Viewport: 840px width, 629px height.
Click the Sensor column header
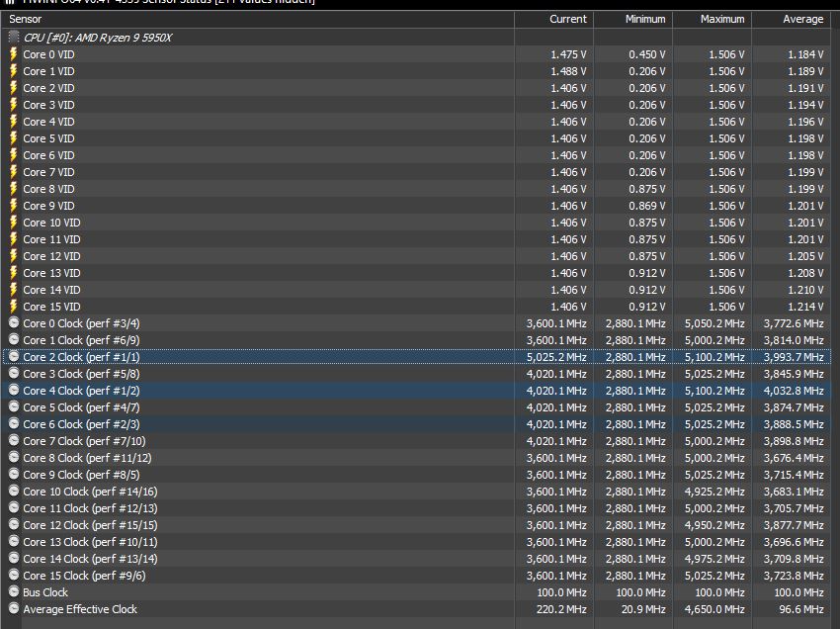pyautogui.click(x=258, y=19)
